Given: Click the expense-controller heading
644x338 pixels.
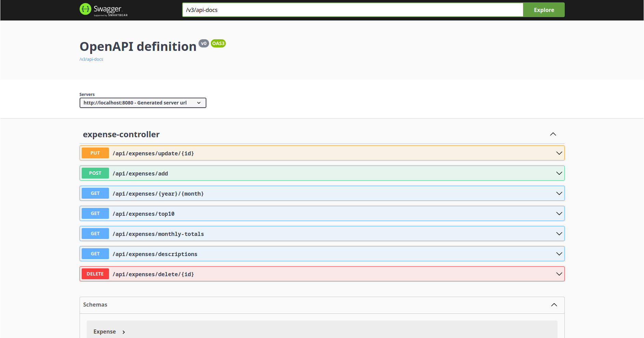Looking at the screenshot, I should pyautogui.click(x=121, y=134).
